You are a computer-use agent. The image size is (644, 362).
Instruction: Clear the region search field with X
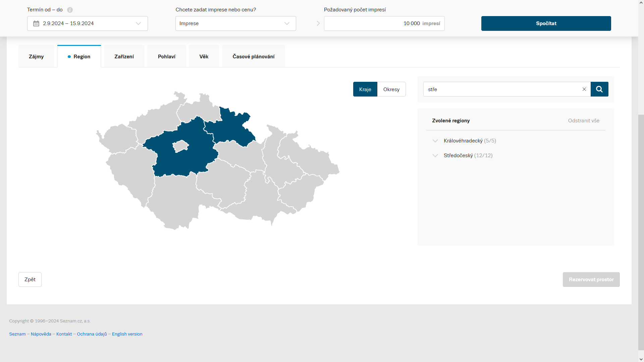pyautogui.click(x=584, y=89)
